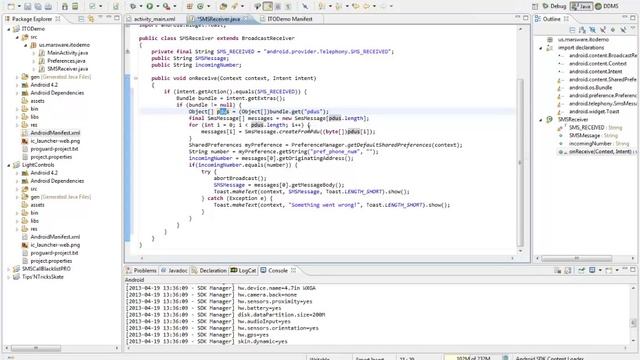Open the Run button dropdown arrow
Image resolution: width=640 pixels, height=360 pixels.
[158, 7]
